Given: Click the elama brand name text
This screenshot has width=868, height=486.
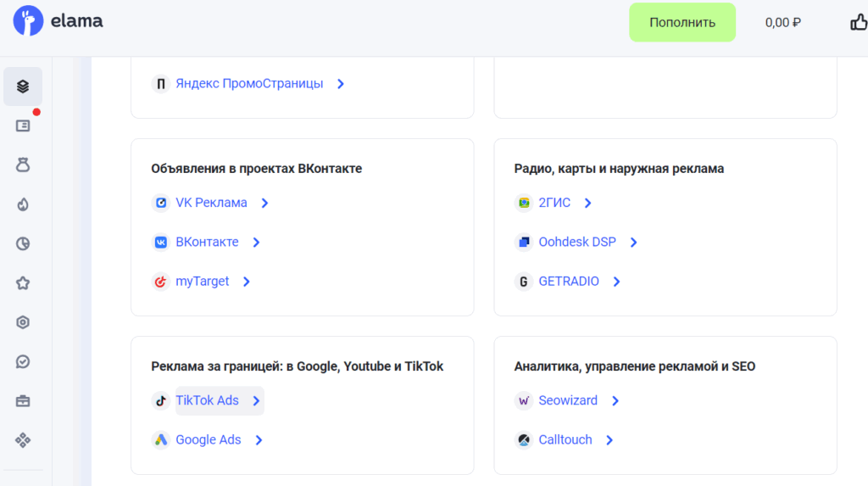Looking at the screenshot, I should click(77, 21).
